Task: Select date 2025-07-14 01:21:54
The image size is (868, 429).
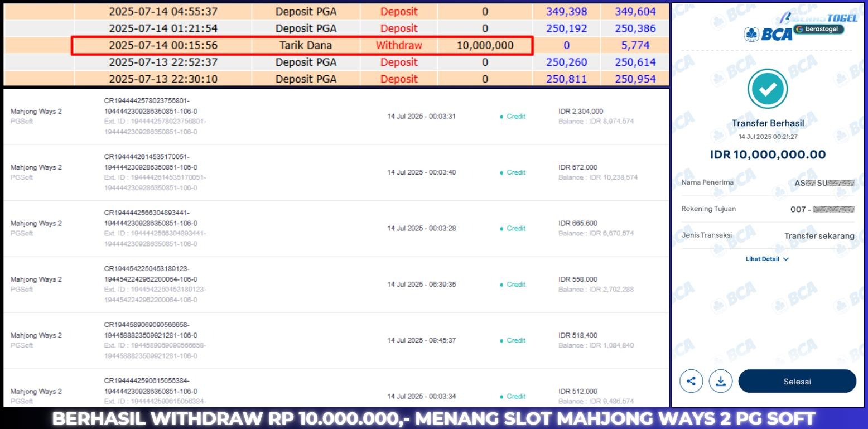Action: [x=163, y=28]
